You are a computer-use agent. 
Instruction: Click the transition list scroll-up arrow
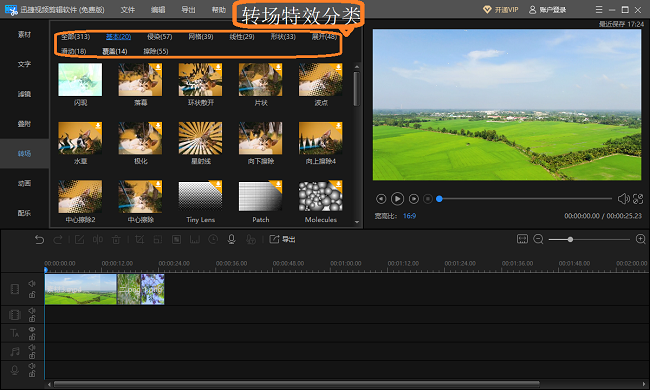357,67
